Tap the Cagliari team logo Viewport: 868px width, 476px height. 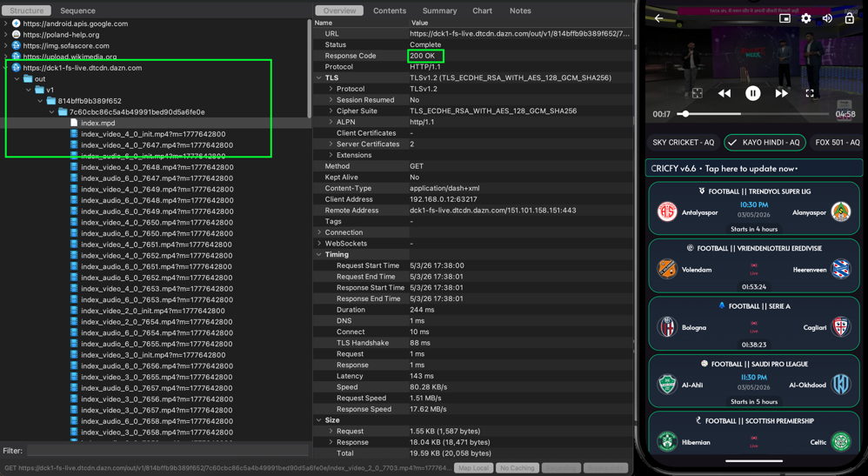point(841,327)
